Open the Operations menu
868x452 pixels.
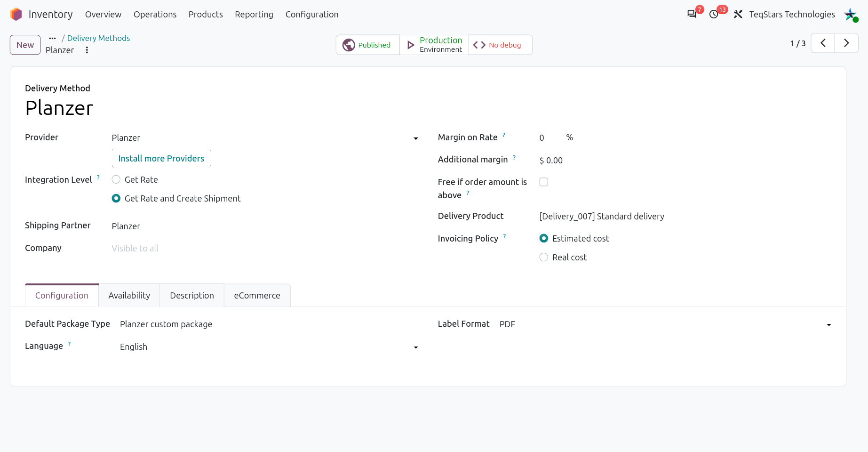click(x=155, y=14)
